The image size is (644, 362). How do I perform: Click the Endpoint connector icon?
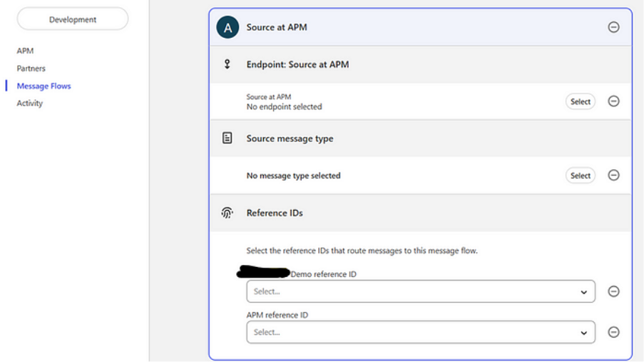point(228,64)
